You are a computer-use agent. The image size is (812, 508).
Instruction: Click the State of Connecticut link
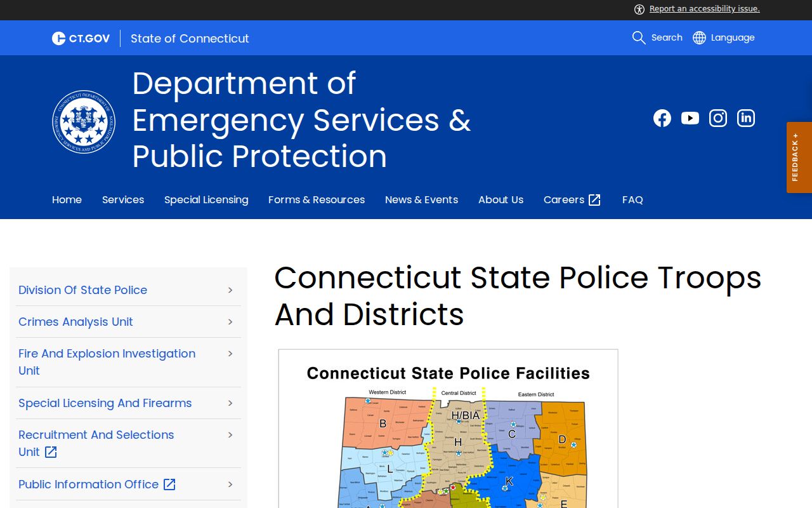point(190,38)
